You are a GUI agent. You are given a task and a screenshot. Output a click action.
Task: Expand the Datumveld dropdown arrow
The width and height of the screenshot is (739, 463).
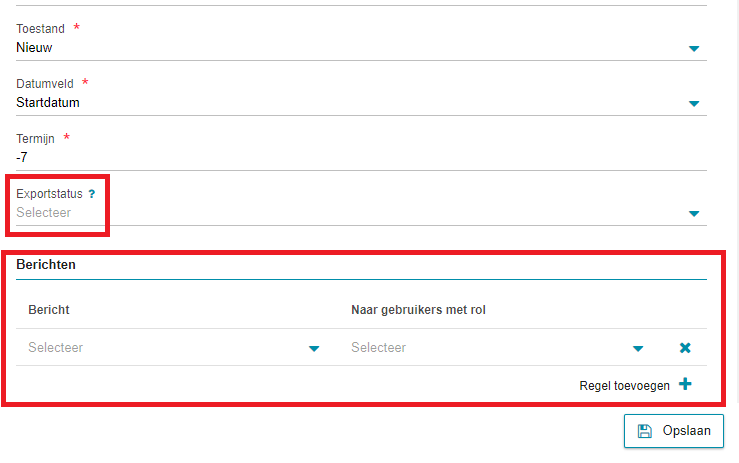(x=694, y=104)
